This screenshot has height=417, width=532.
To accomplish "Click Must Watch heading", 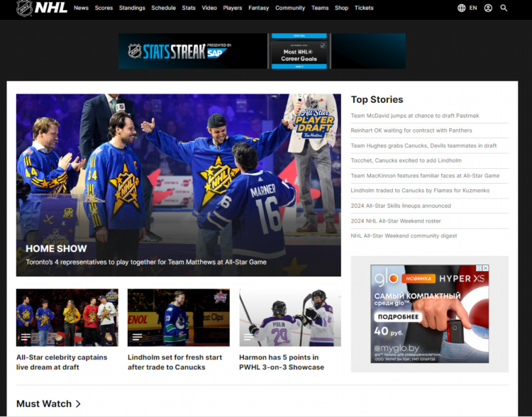I will [x=44, y=404].
